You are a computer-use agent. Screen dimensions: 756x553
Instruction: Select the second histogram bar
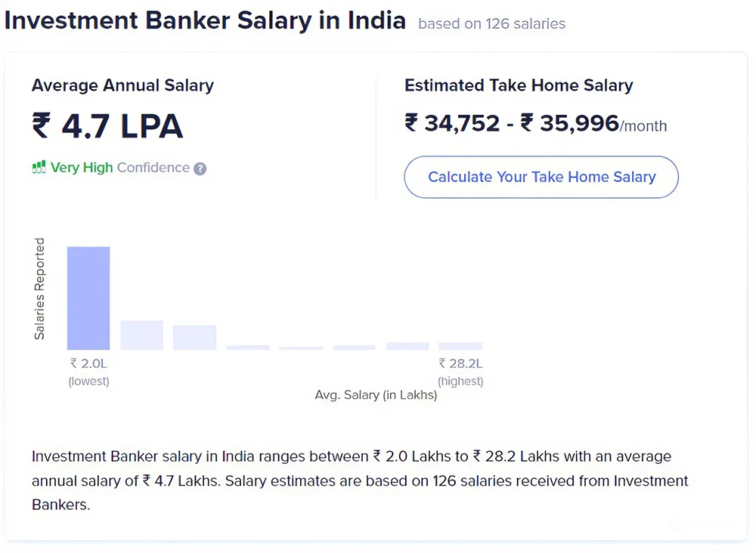[142, 335]
